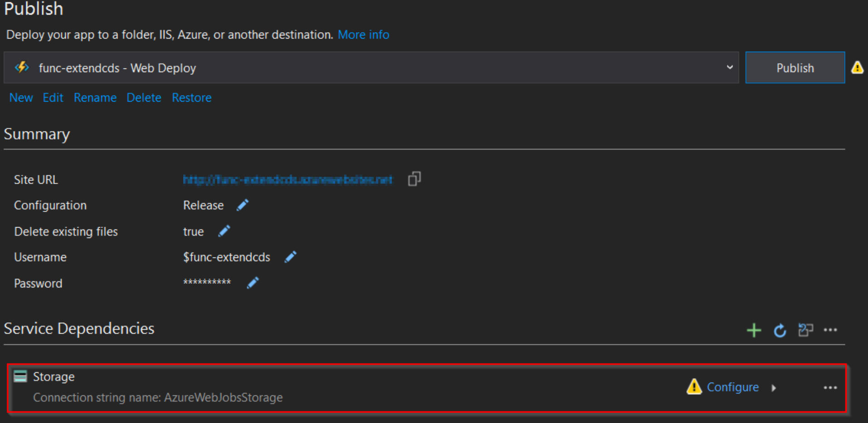Edit the Delete existing files setting
Screen dimensions: 868x423
[x=224, y=231]
